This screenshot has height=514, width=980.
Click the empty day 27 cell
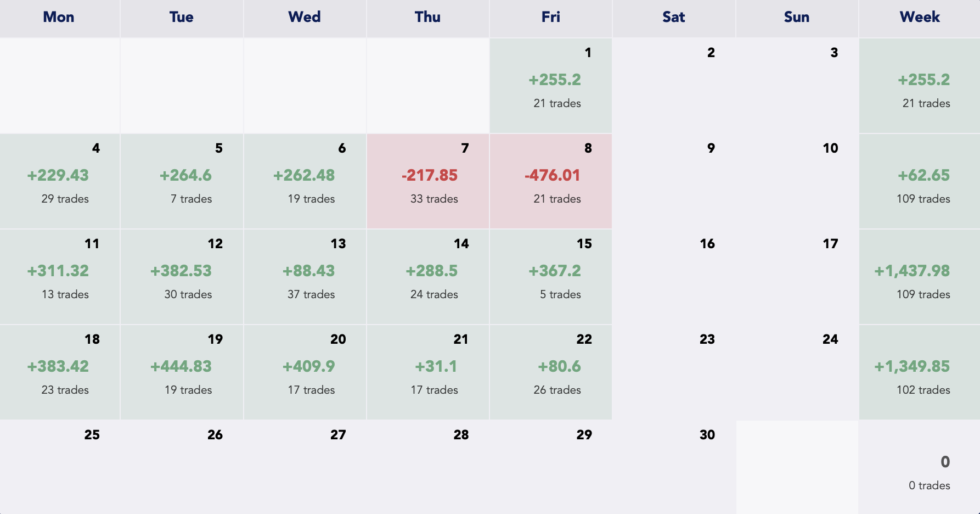click(x=305, y=467)
